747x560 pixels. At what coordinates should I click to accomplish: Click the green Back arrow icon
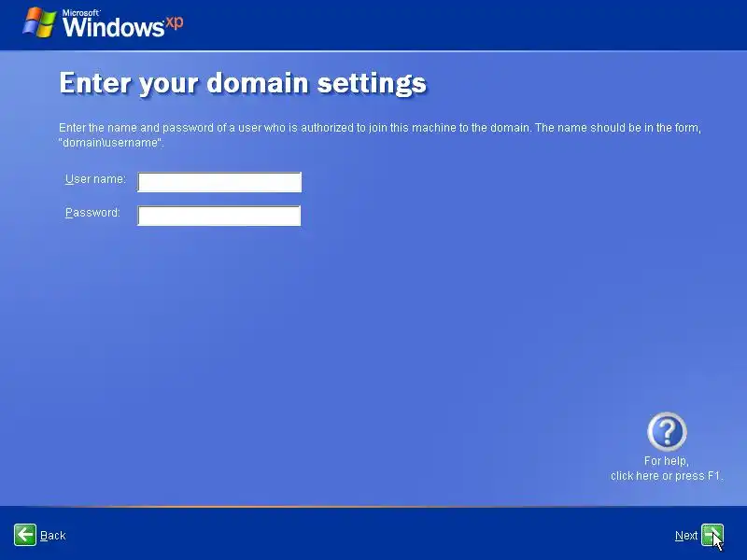25,535
